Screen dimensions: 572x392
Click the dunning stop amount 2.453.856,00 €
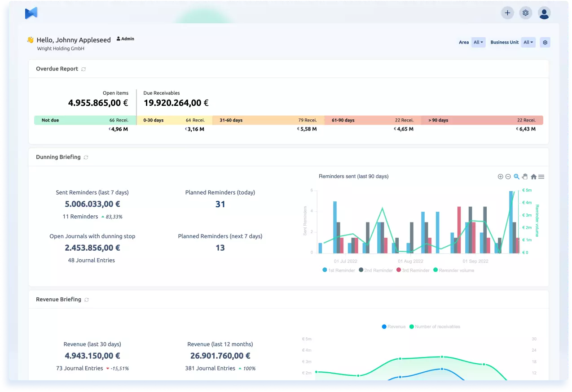click(x=92, y=248)
